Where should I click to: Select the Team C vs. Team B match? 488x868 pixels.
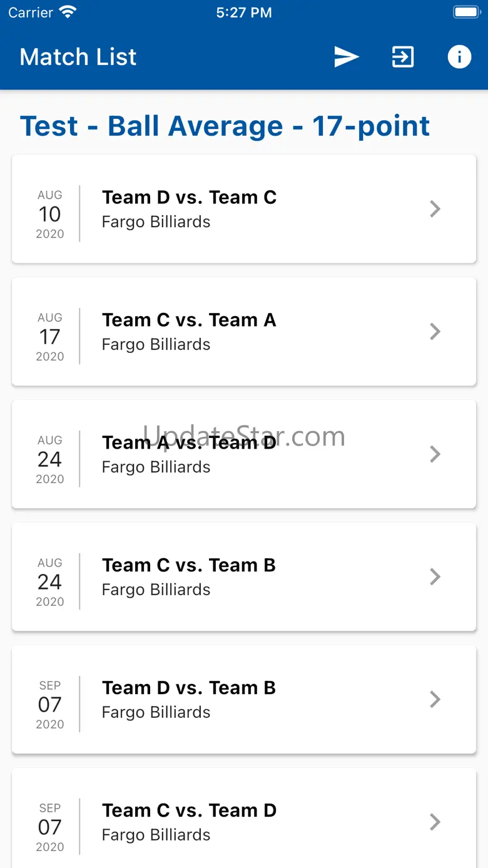tap(189, 566)
